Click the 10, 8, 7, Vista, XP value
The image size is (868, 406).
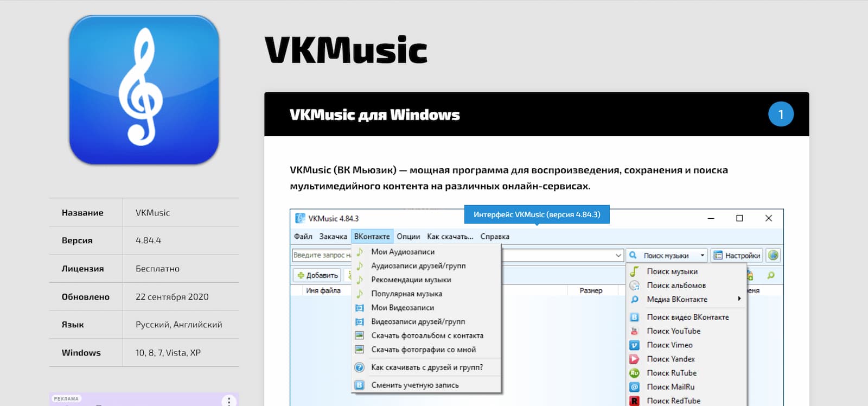(168, 353)
